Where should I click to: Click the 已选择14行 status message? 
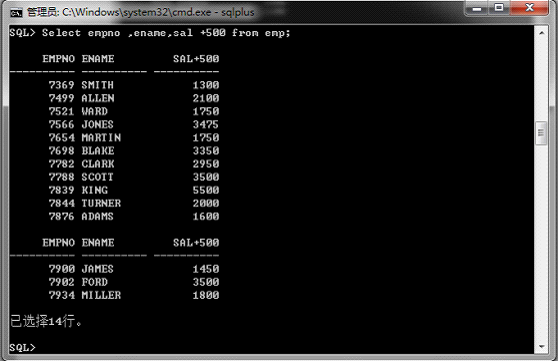point(46,321)
